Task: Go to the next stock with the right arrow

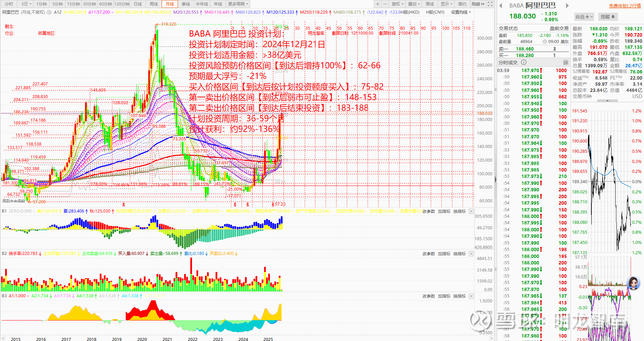Action: point(567,5)
